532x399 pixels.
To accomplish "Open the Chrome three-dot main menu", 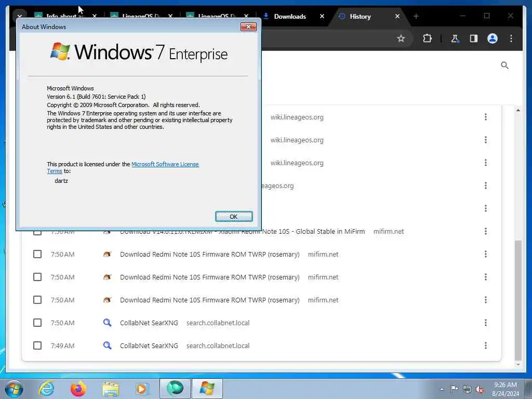I will coord(511,38).
